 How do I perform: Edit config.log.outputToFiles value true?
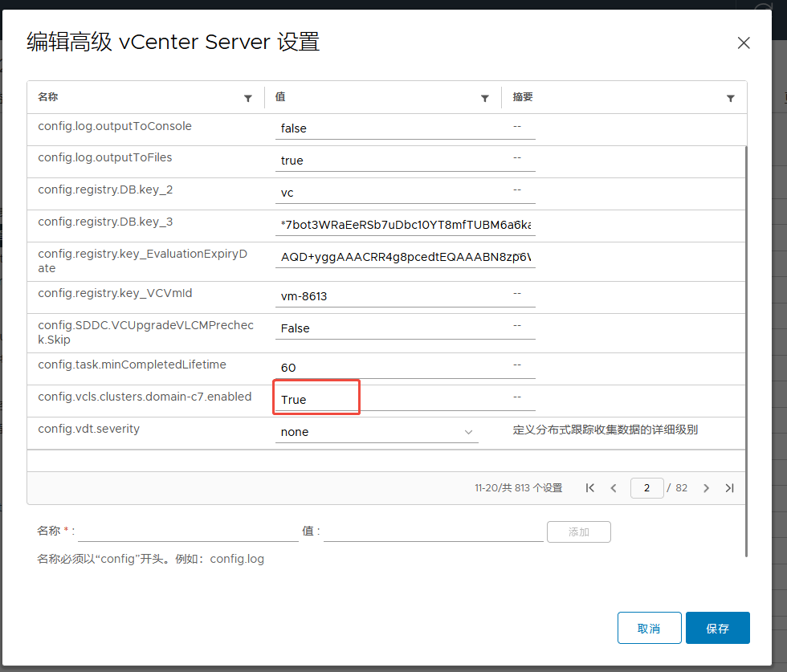click(405, 161)
